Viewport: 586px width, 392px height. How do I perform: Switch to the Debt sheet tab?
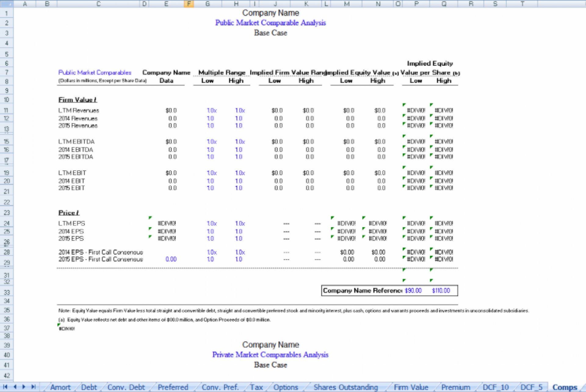point(89,387)
